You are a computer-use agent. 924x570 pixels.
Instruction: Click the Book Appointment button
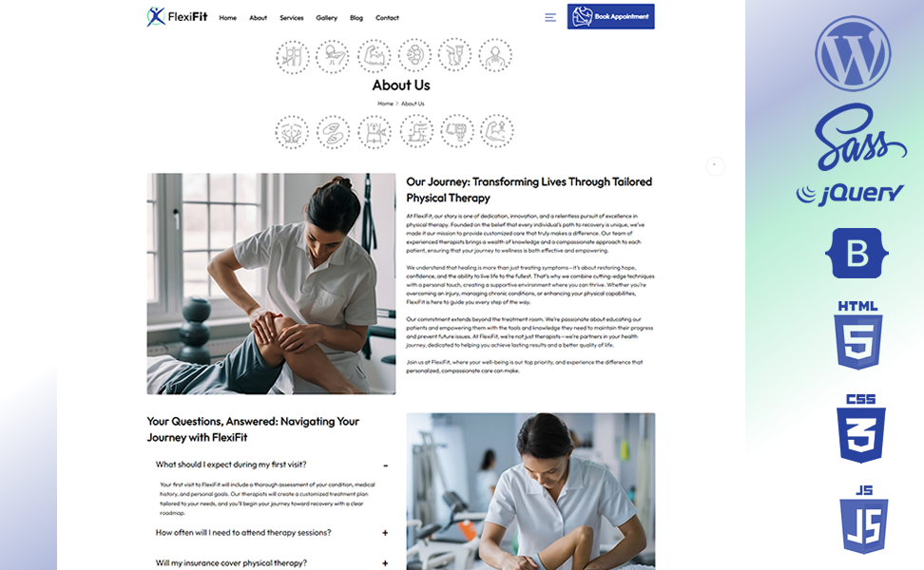[610, 16]
